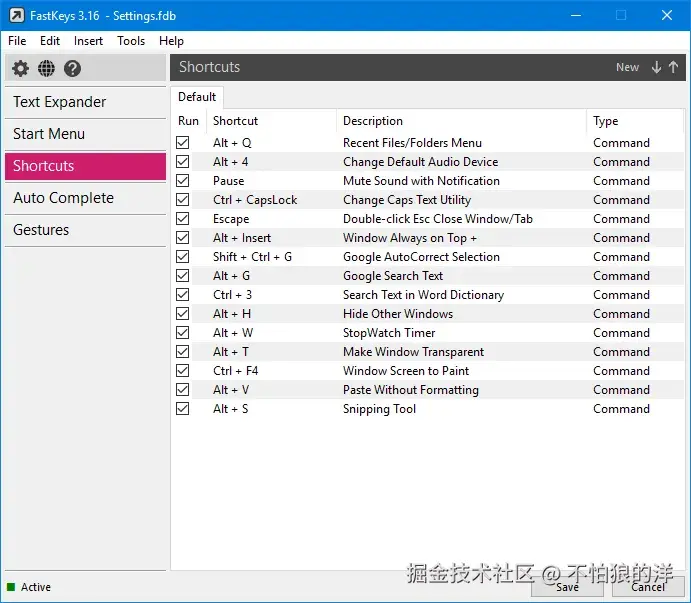The width and height of the screenshot is (691, 603).
Task: Open the Insert menu
Action: [88, 41]
